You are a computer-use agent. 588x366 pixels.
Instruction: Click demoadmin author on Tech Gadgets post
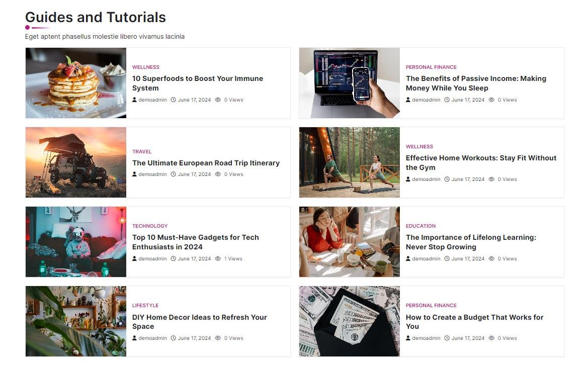(152, 259)
